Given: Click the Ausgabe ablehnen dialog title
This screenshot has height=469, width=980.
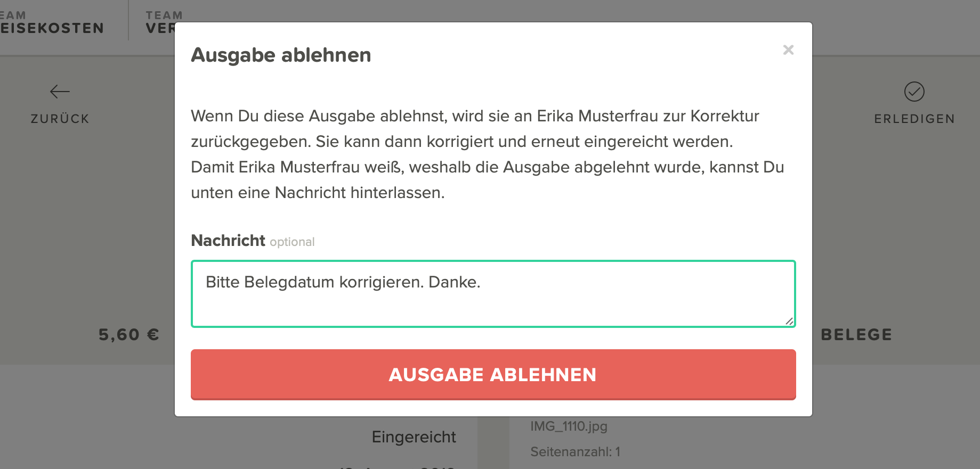Looking at the screenshot, I should (x=281, y=55).
